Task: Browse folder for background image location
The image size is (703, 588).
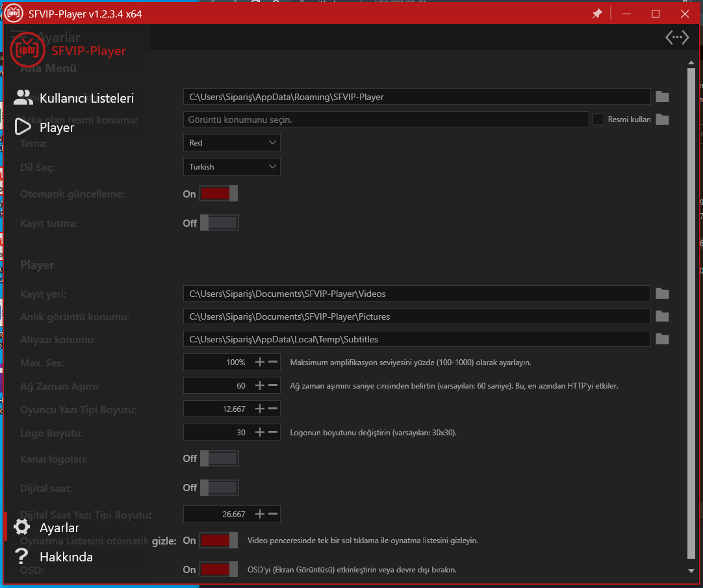Action: [662, 120]
